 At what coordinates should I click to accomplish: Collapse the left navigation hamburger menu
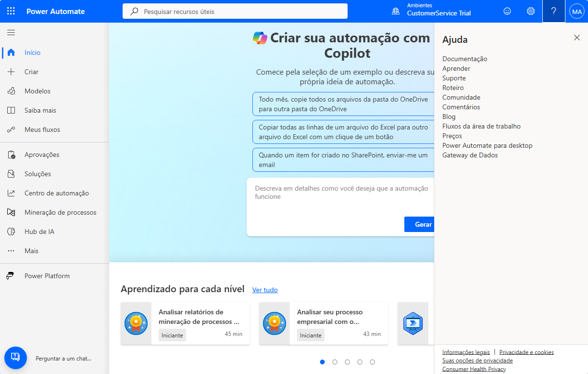point(11,33)
